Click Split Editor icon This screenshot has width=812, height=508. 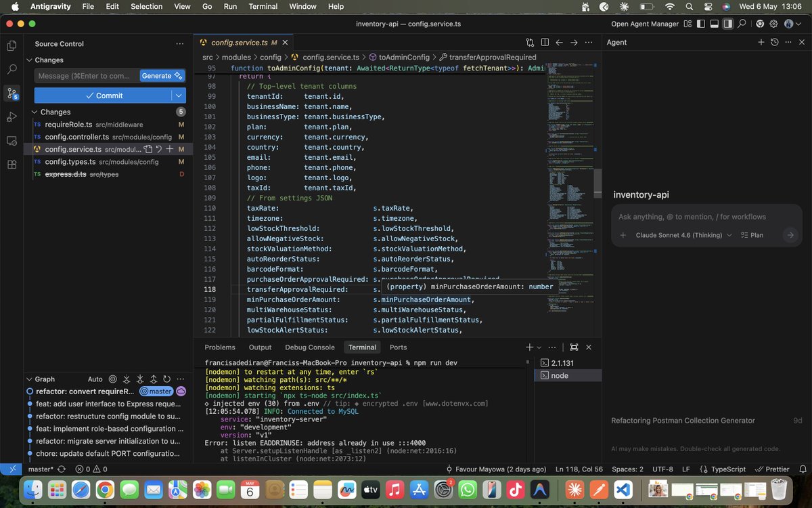click(545, 42)
